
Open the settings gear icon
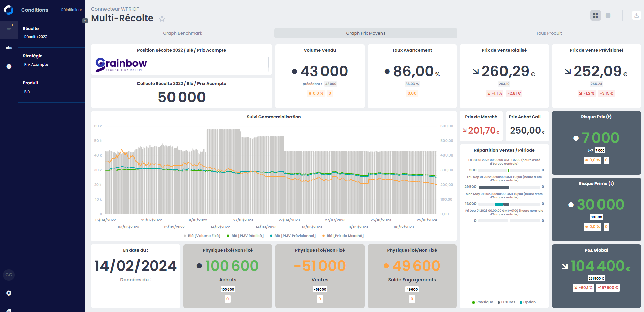9,293
